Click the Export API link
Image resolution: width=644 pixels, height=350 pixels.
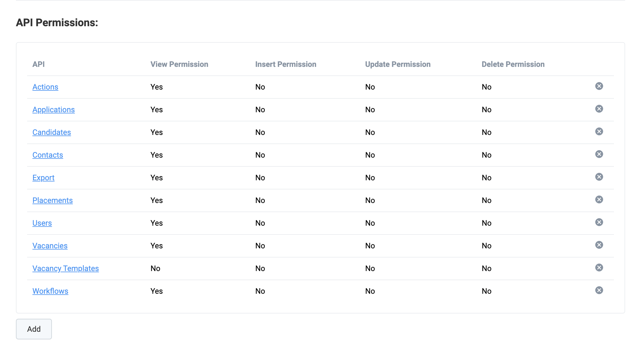click(43, 178)
